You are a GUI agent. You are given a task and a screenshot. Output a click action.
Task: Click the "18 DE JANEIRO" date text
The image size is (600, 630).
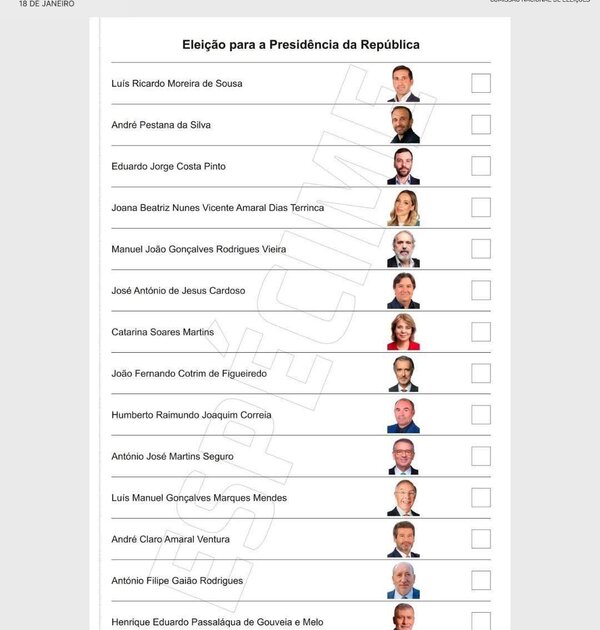(46, 4)
